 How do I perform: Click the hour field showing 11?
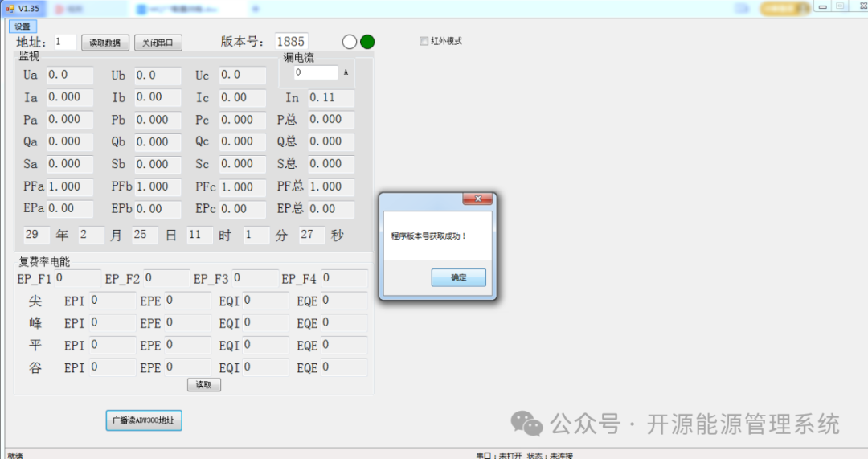tap(200, 235)
